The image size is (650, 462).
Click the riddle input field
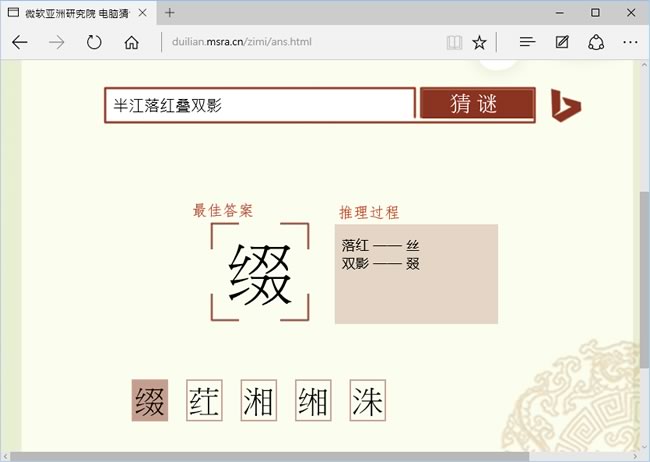260,105
